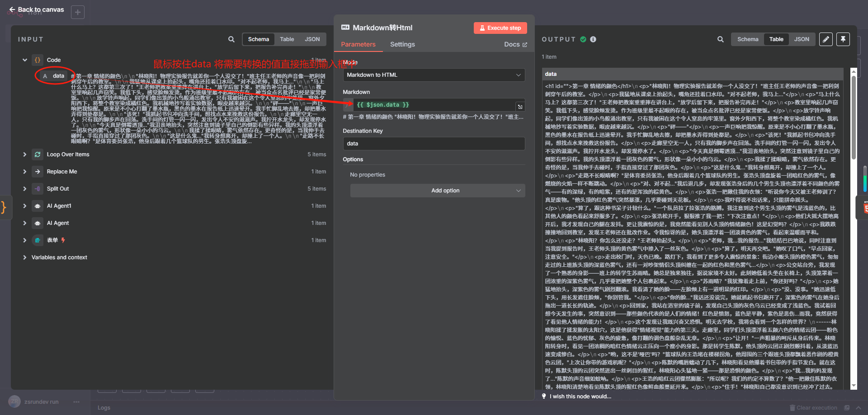This screenshot has height=415, width=868.
Task: Switch OUTPUT view to JSON
Action: [802, 39]
